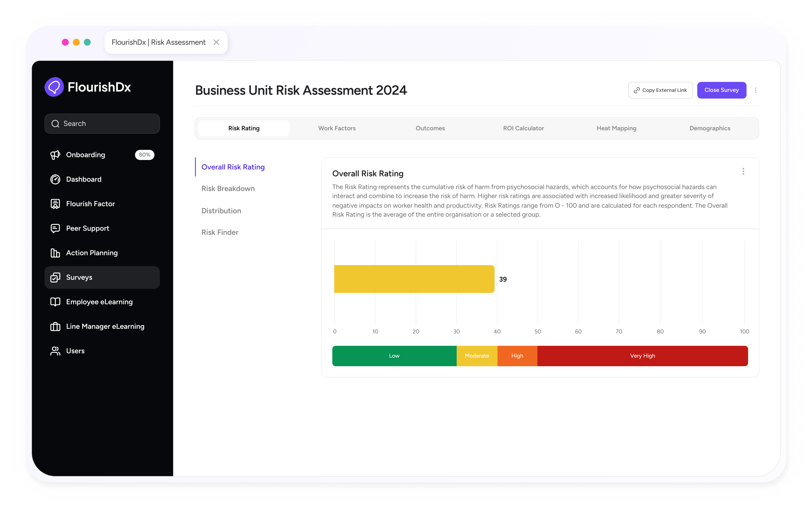
Task: Click the yellow Moderate risk band
Action: pyautogui.click(x=477, y=356)
